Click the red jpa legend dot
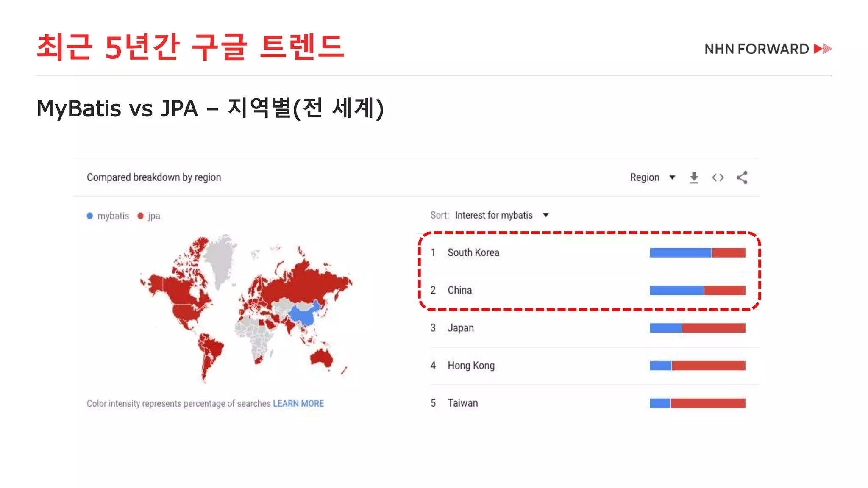 pos(141,216)
